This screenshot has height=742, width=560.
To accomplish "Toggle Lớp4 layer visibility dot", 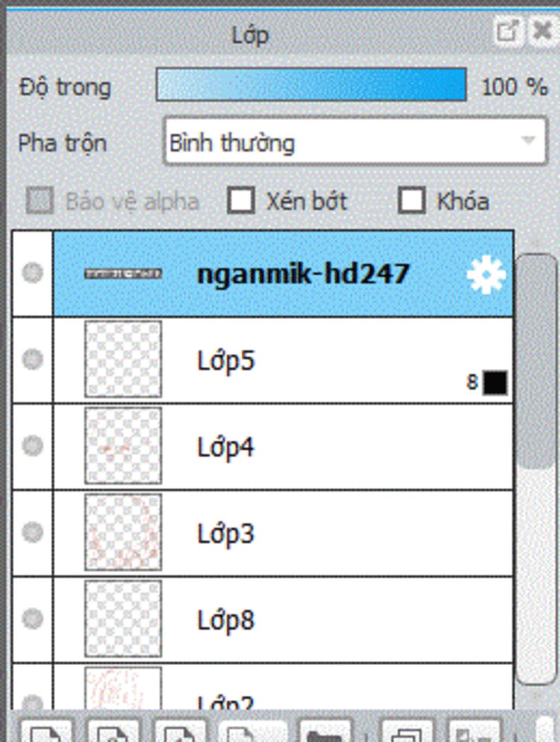I will [32, 446].
